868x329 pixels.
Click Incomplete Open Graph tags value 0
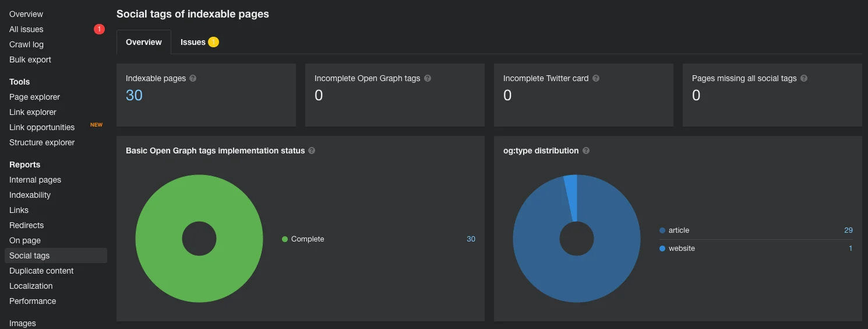click(x=319, y=95)
